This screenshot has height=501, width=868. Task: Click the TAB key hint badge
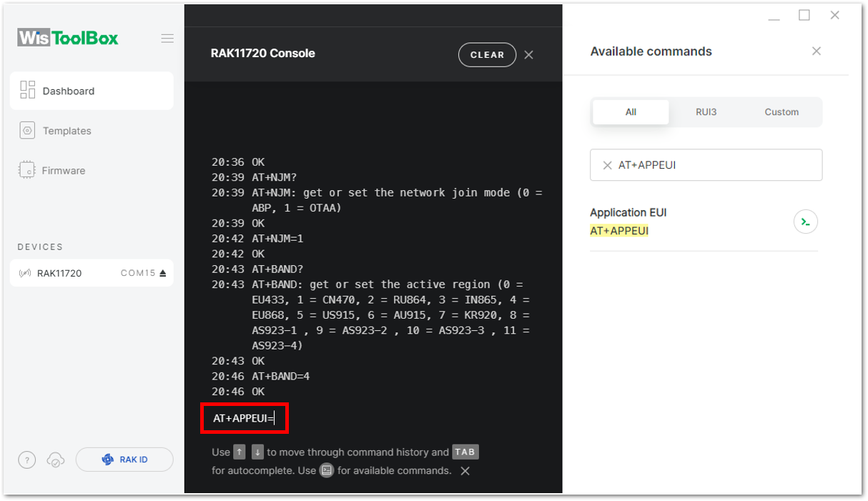[465, 452]
